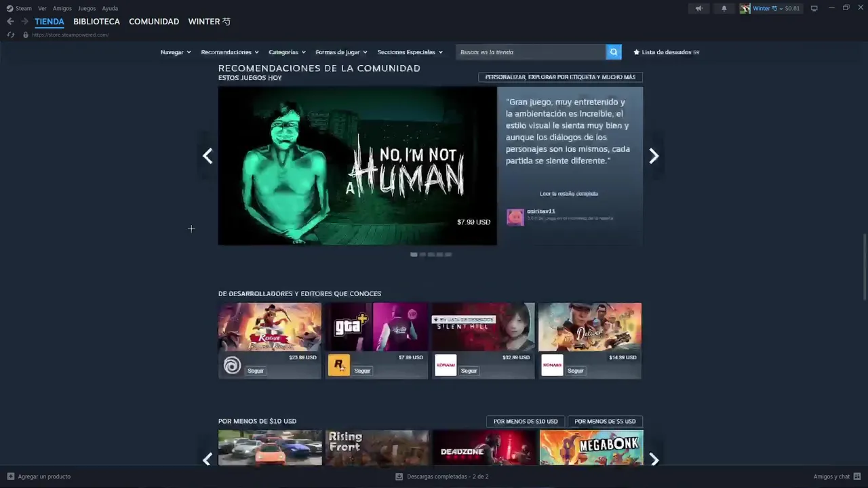This screenshot has width=868, height=488.
Task: Open the notifications bell
Action: click(724, 8)
